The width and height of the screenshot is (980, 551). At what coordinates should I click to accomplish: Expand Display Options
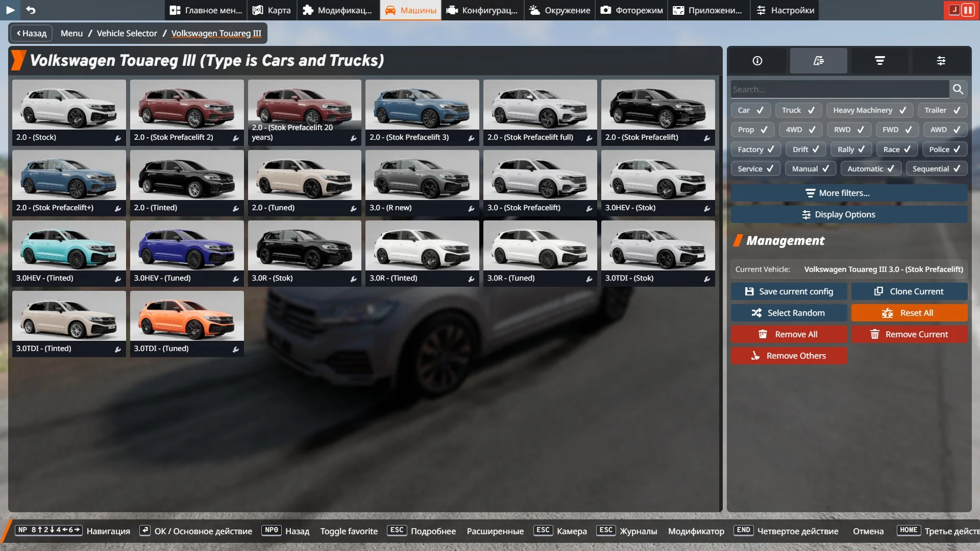point(849,214)
